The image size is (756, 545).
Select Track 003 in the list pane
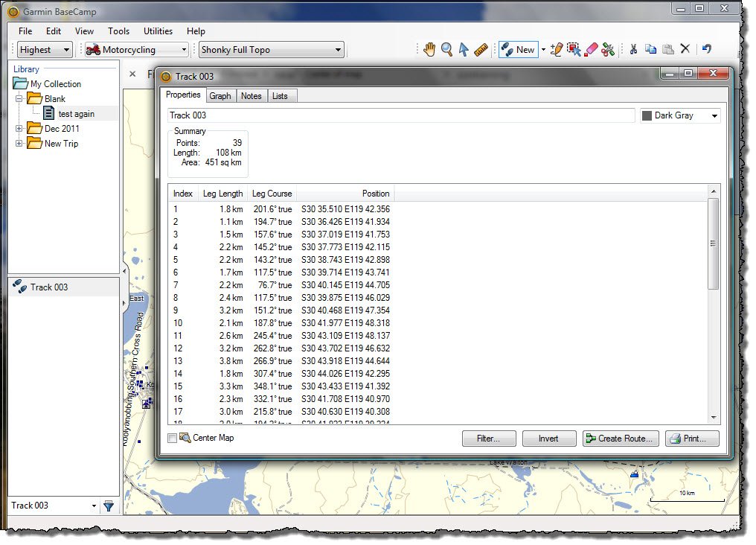(64, 287)
